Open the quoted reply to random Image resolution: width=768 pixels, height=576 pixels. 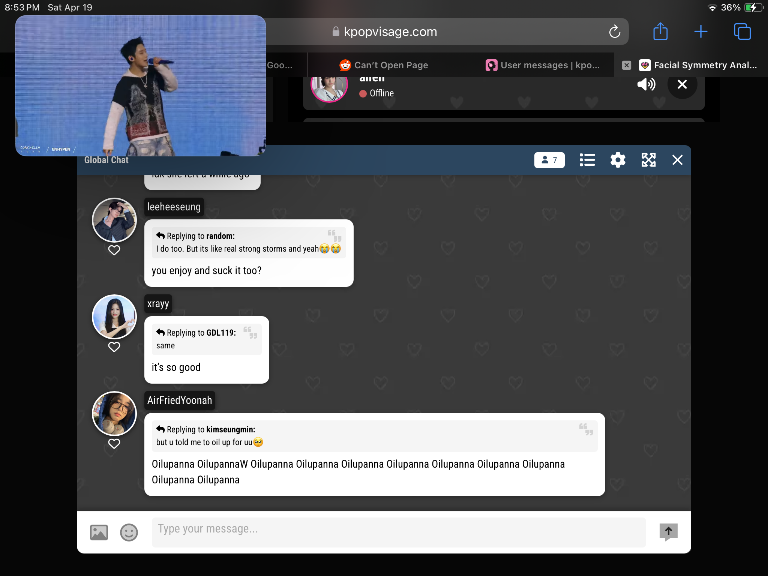pyautogui.click(x=248, y=242)
